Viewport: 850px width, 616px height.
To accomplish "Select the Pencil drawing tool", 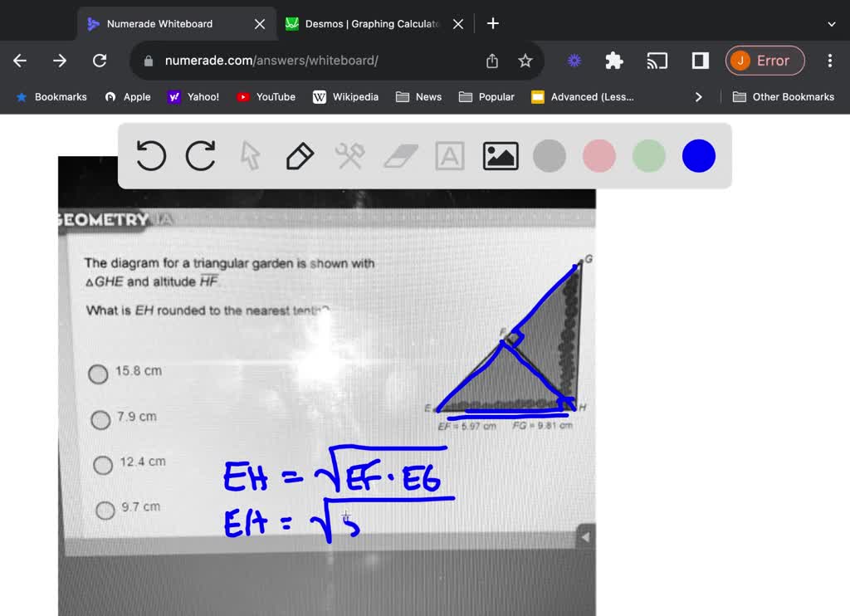I will click(x=300, y=155).
